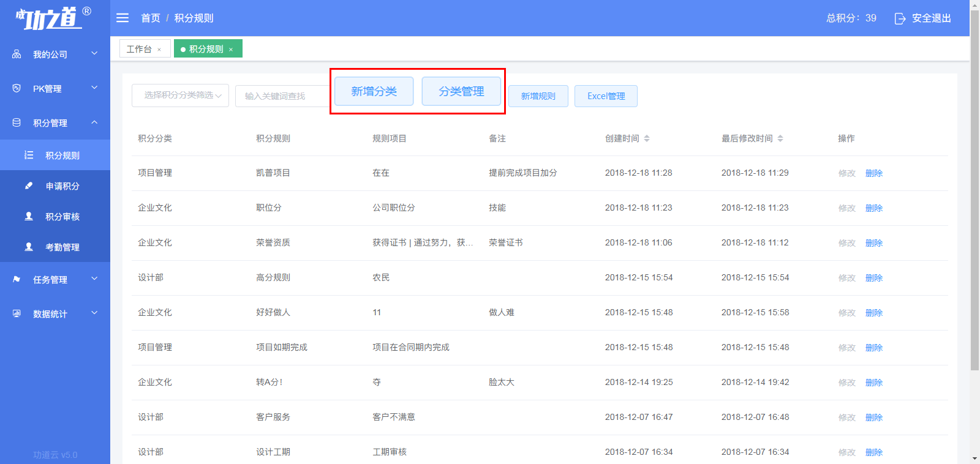Click the 考勤管理 person icon
Viewport: 980px width, 464px height.
point(28,247)
